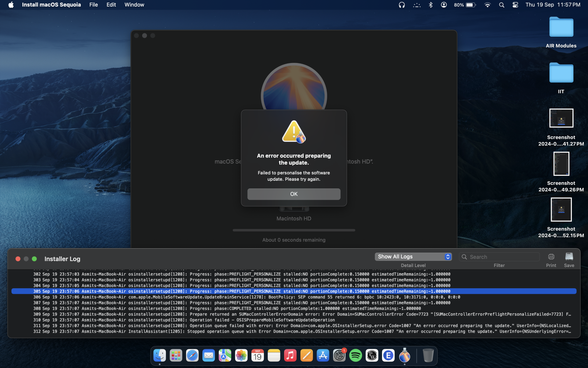Open System Settings from the Dock
Screen dimensions: 588x368
point(339,356)
